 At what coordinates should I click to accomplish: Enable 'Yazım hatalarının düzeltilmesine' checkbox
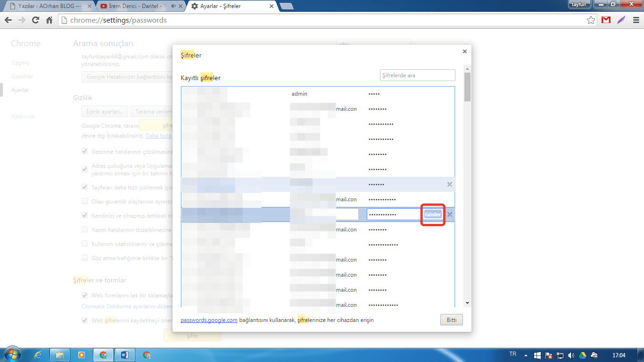(85, 230)
